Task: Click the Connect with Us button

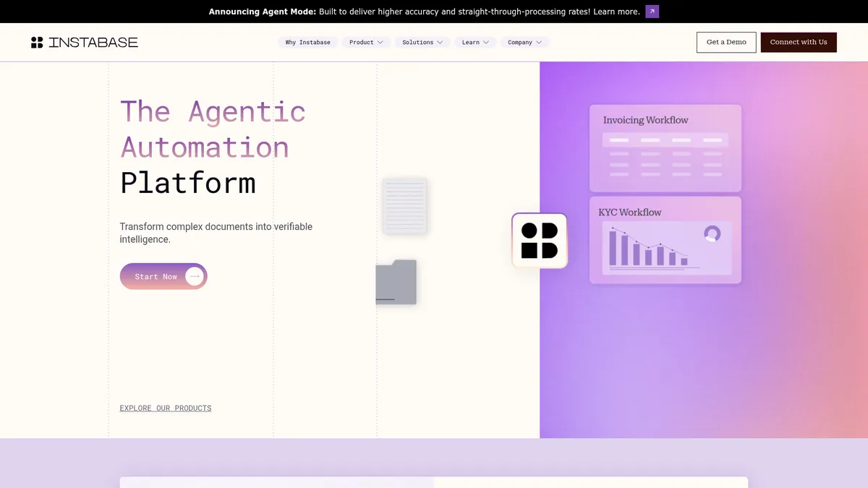Action: pos(799,42)
